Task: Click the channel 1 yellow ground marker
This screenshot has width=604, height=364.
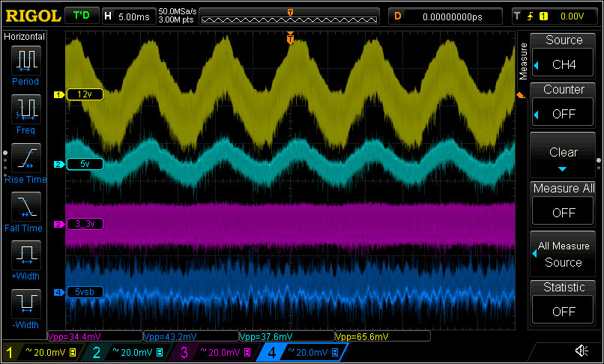Action: point(59,94)
